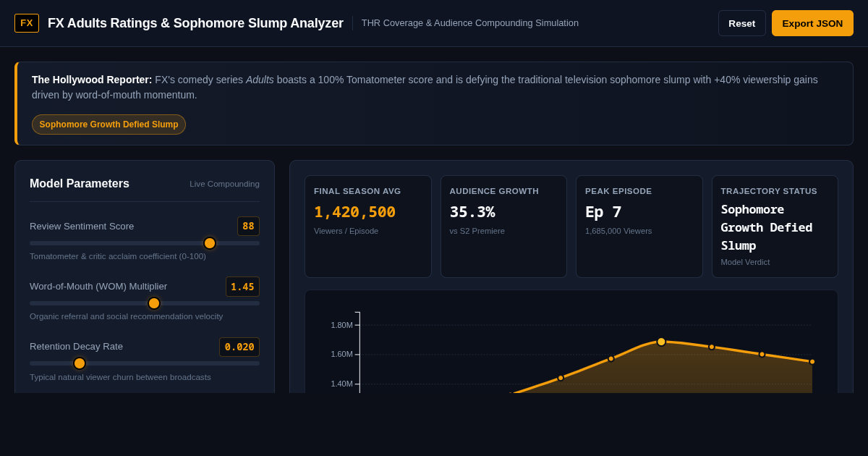
Task: Click the Ep 7 peak value
Action: coord(603,212)
